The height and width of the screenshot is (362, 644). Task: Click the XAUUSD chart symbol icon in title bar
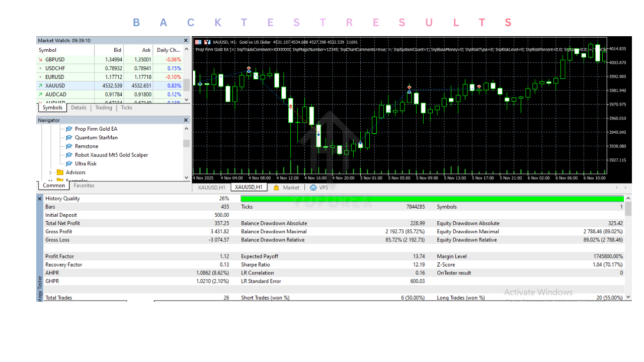[206, 42]
